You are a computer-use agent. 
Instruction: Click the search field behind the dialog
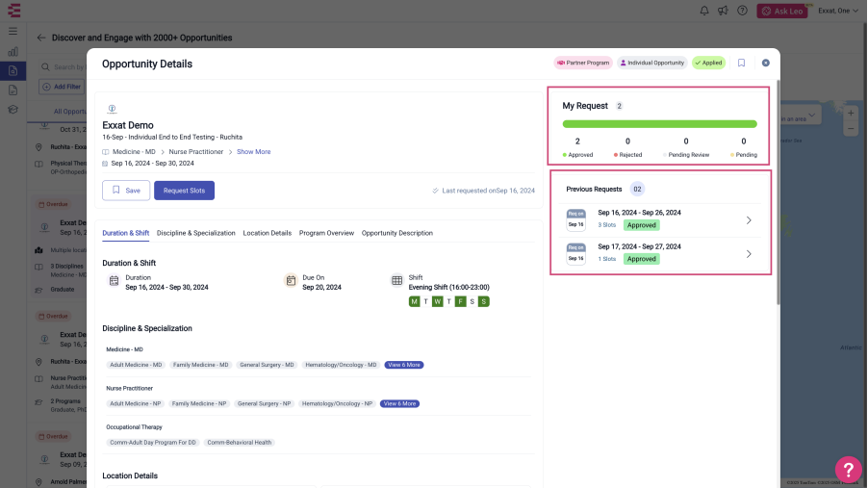point(62,67)
